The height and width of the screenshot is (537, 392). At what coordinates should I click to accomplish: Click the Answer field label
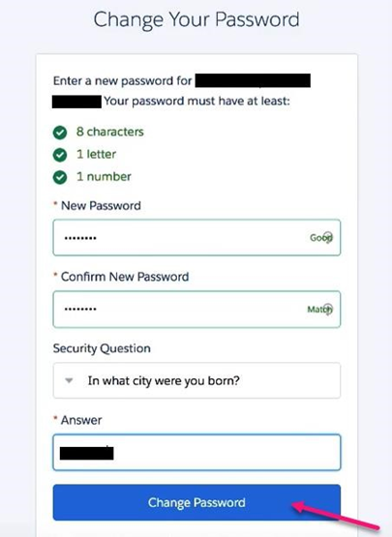[81, 420]
